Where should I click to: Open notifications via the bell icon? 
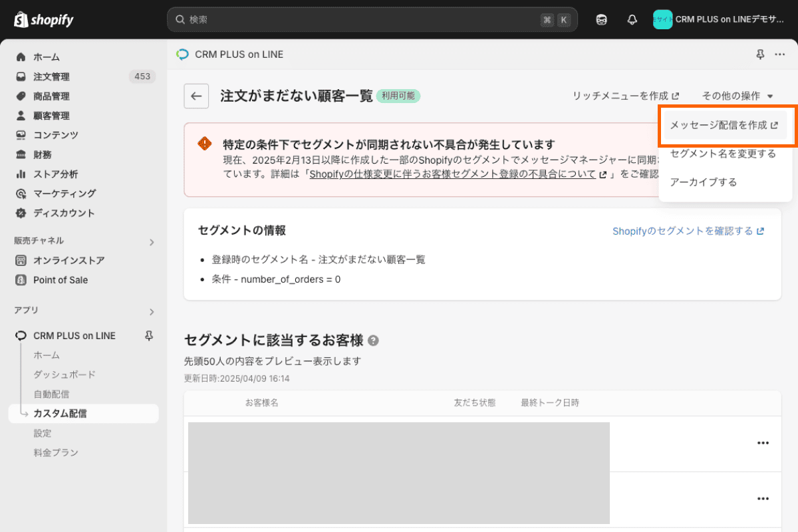point(631,20)
